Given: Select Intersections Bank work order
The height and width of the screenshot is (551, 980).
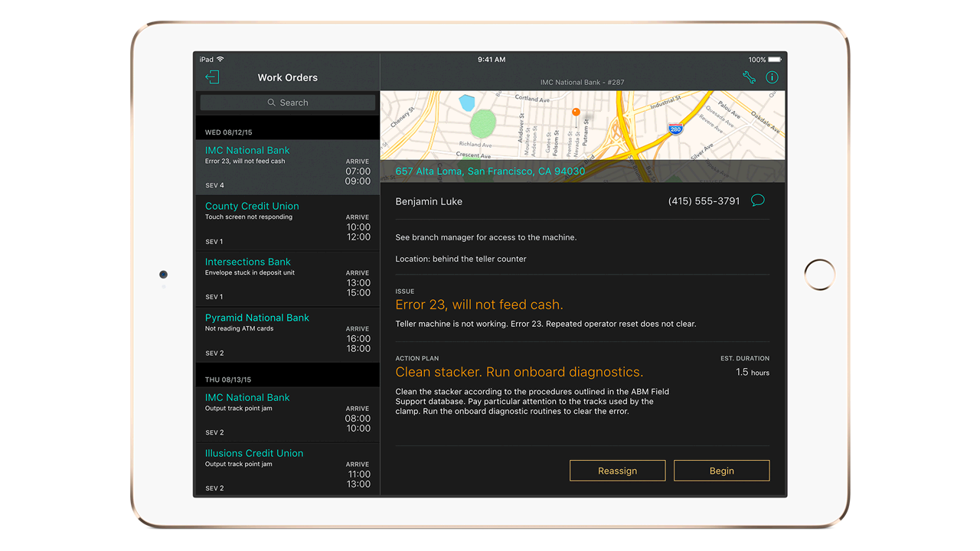Looking at the screenshot, I should point(288,279).
